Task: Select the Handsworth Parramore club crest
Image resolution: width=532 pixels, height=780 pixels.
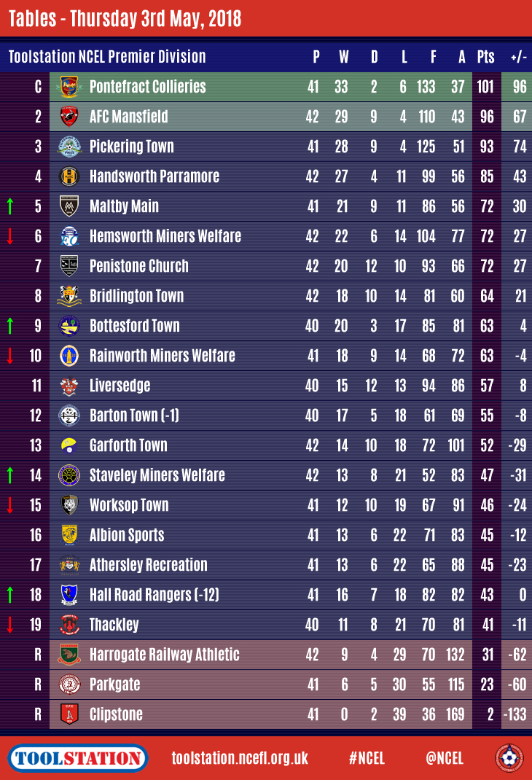Action: pos(69,176)
